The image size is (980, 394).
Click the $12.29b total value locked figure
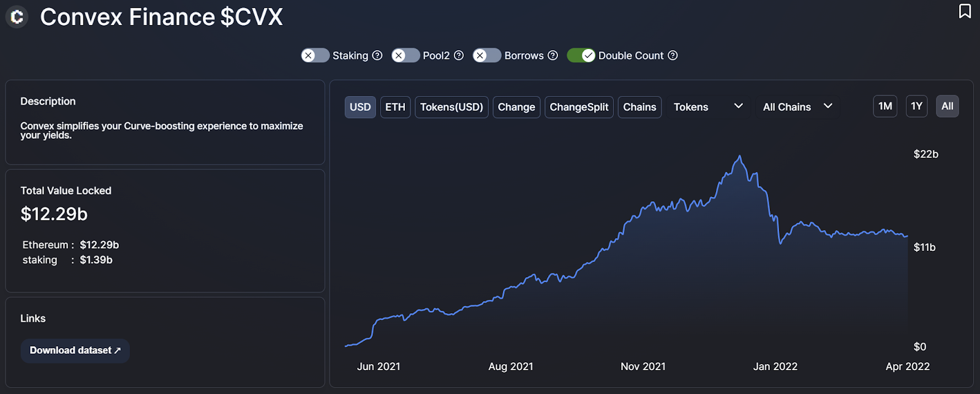click(54, 214)
